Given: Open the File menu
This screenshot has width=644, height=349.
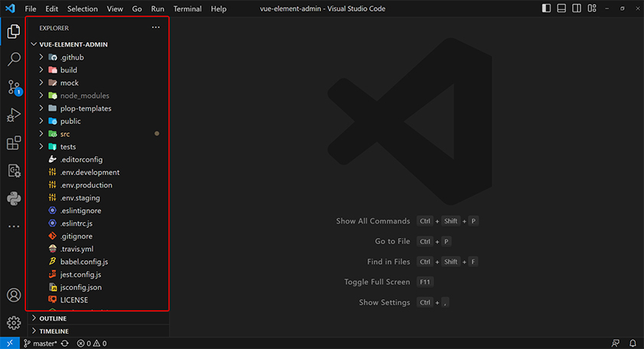Looking at the screenshot, I should [x=31, y=8].
